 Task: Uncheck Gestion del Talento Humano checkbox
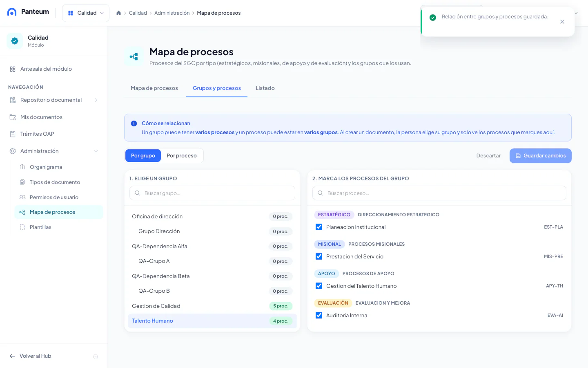pos(319,286)
